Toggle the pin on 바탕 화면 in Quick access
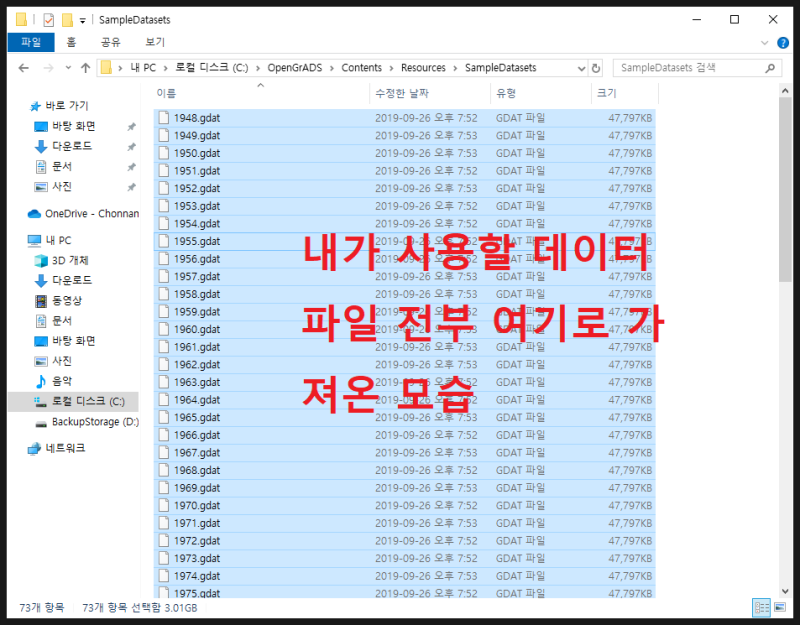Viewport: 800px width, 625px height. click(x=129, y=126)
